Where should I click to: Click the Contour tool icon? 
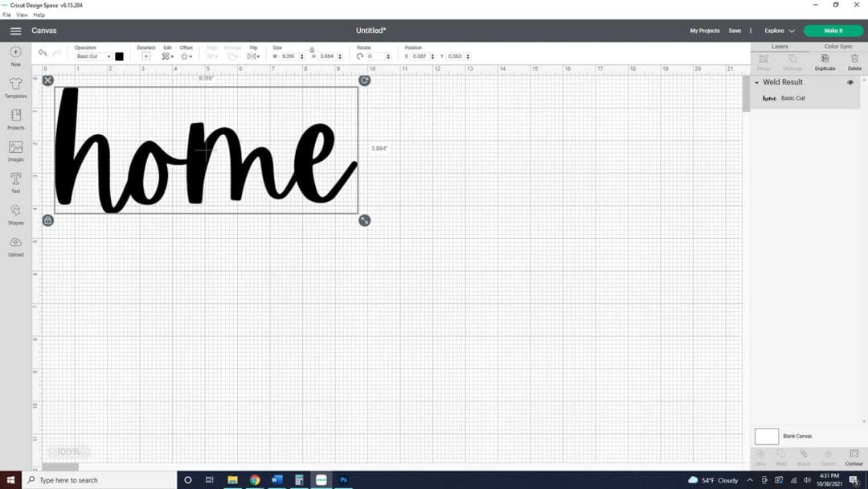point(854,455)
